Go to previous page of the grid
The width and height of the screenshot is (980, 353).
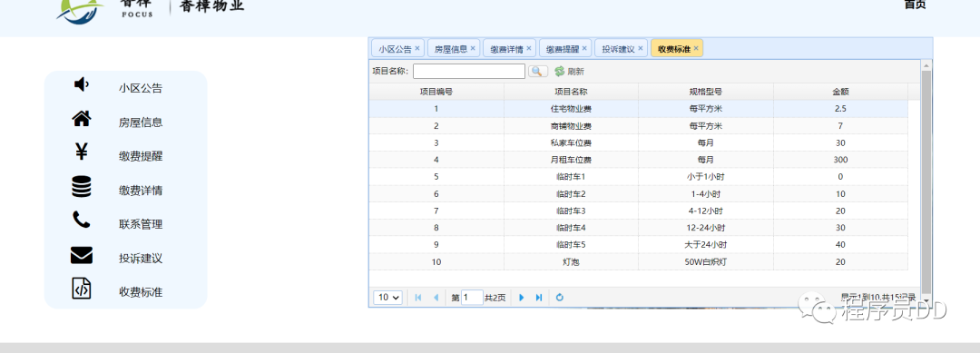tap(436, 298)
